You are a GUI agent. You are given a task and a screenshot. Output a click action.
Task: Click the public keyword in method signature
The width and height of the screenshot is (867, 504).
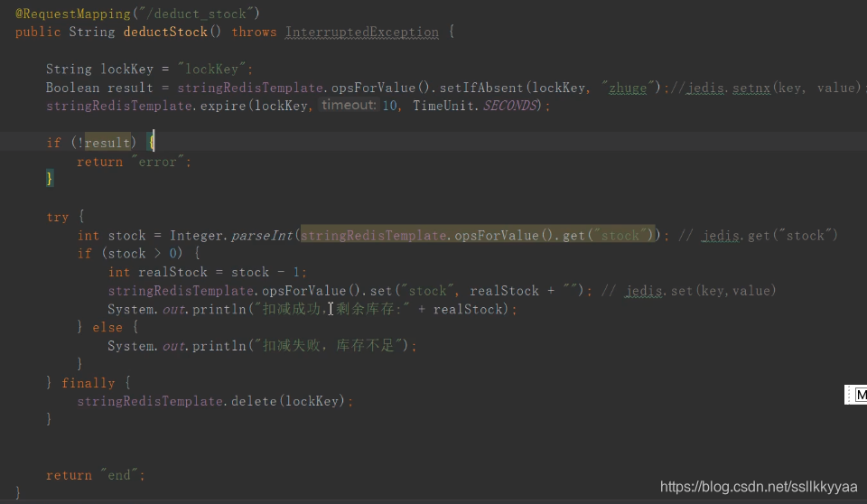[38, 33]
